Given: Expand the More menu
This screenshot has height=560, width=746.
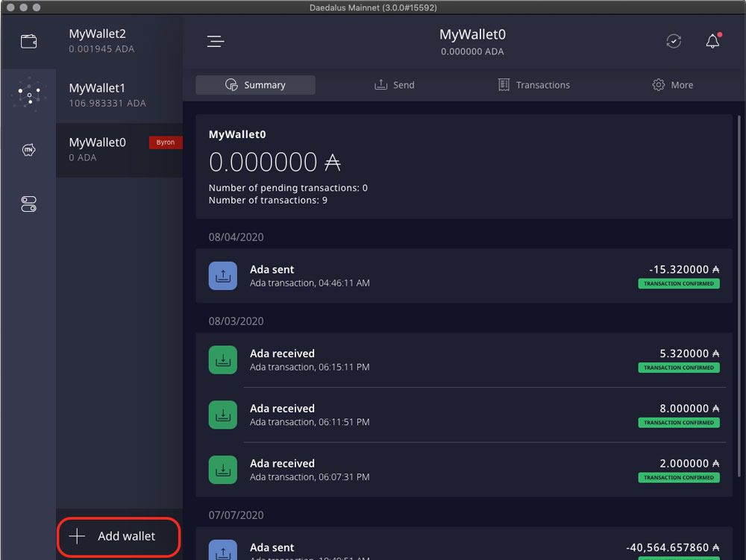Looking at the screenshot, I should pyautogui.click(x=672, y=85).
